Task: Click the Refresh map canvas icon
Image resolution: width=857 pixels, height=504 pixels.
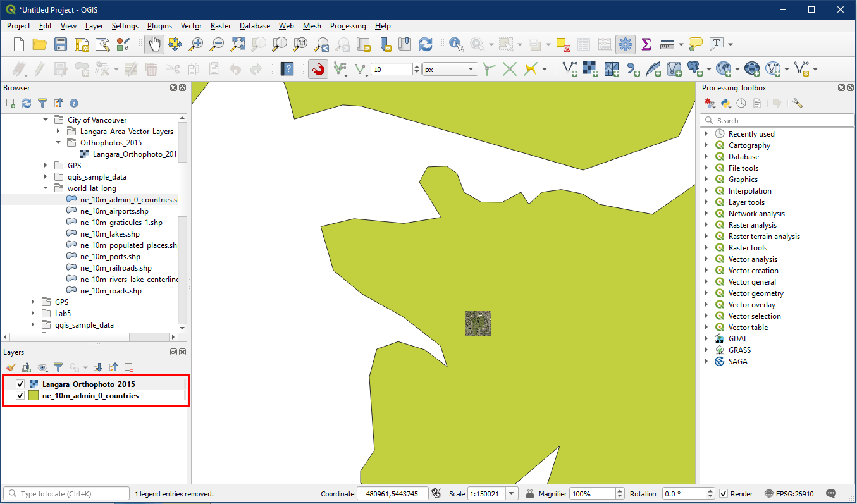Action: pyautogui.click(x=426, y=44)
